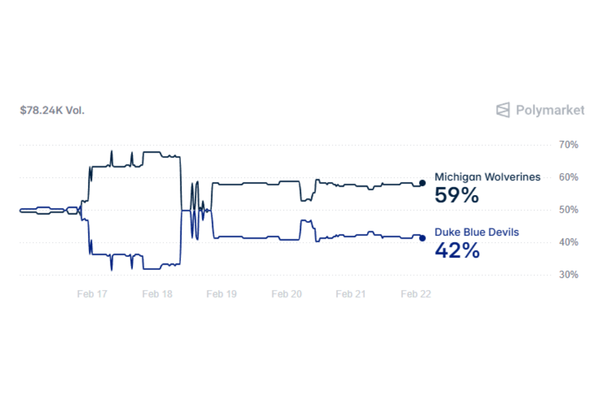Click the Polymarket logo icon
600x400 pixels.
point(504,110)
